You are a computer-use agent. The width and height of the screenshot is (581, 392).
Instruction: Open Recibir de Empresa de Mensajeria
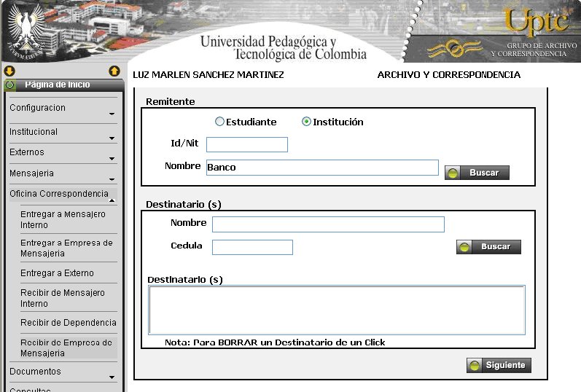pos(66,348)
